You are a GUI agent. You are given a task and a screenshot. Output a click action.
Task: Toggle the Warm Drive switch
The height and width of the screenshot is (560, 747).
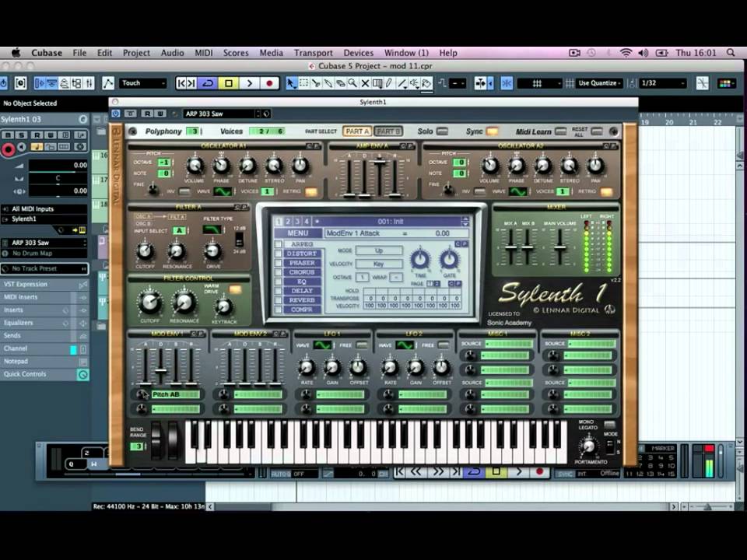pos(235,289)
